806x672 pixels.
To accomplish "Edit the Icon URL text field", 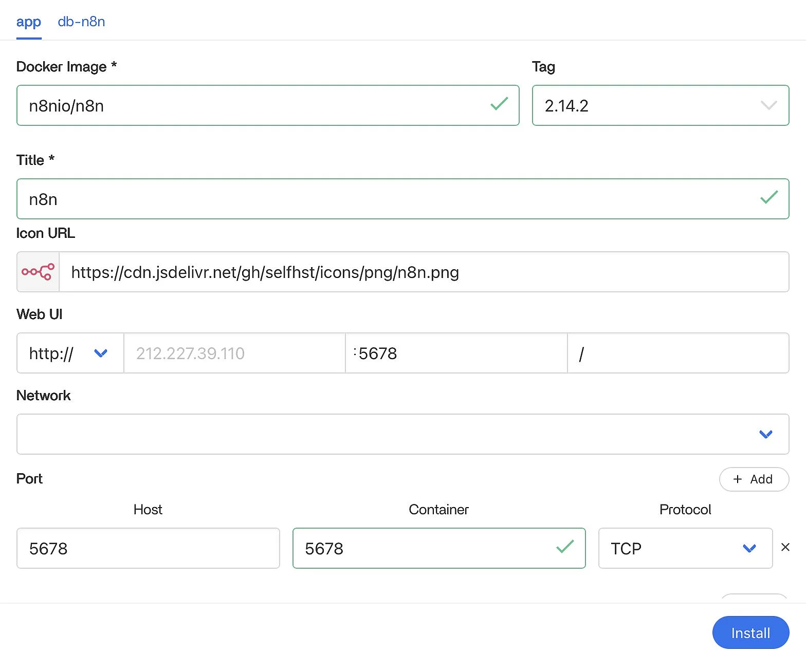I will coord(424,272).
